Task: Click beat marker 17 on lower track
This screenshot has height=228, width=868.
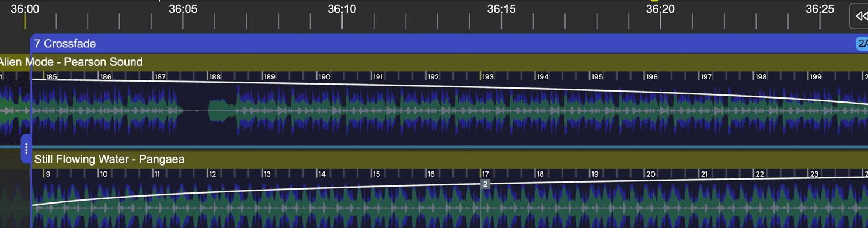Action: (485, 174)
